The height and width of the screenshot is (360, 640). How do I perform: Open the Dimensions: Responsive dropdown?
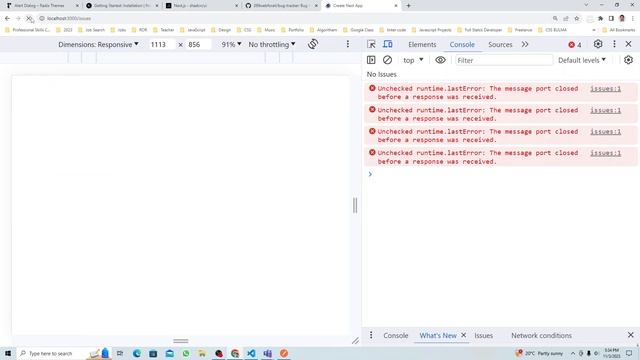pyautogui.click(x=98, y=44)
